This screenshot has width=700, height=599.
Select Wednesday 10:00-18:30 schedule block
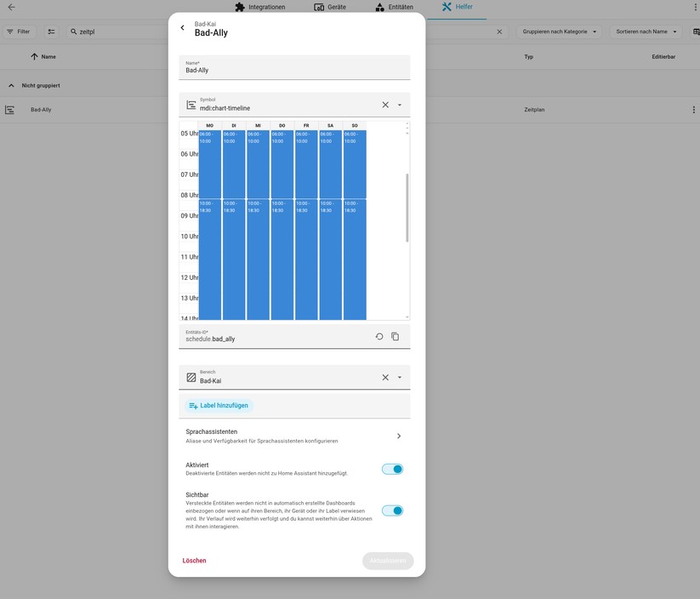click(x=258, y=260)
